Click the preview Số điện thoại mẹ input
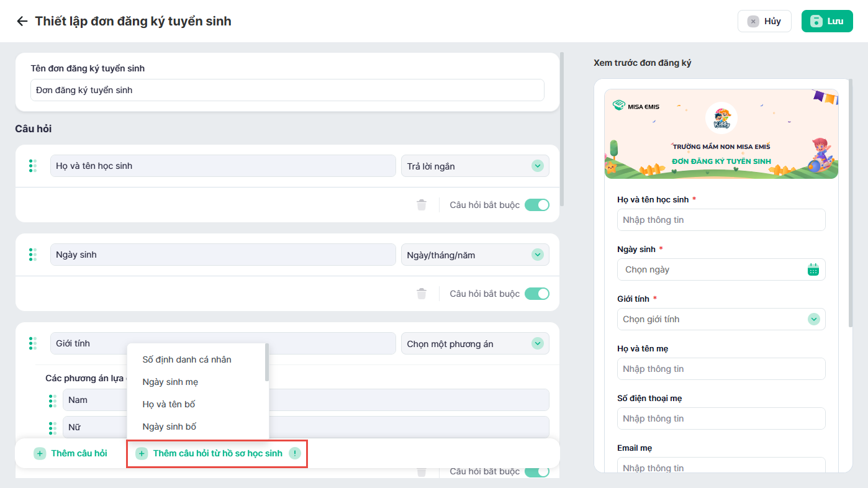This screenshot has width=868, height=488. click(721, 418)
